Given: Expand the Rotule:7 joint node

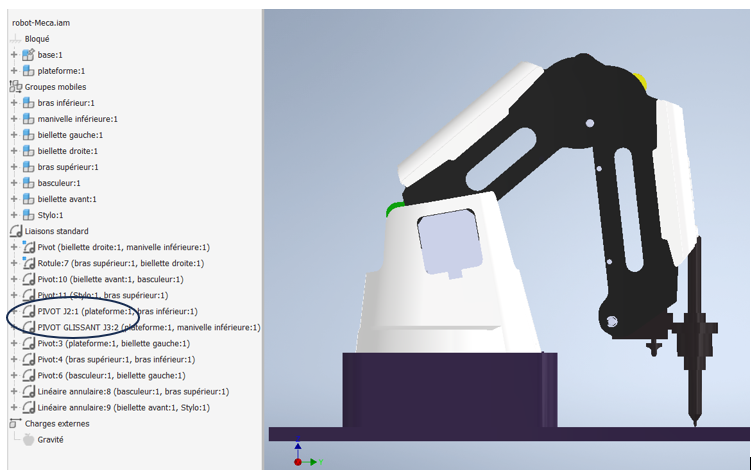Looking at the screenshot, I should pyautogui.click(x=14, y=263).
